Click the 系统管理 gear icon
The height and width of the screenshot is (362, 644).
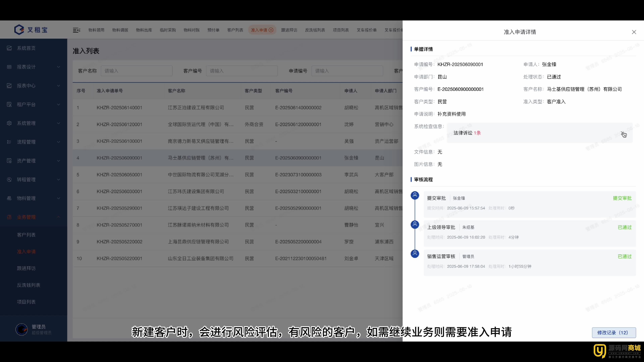[9, 123]
